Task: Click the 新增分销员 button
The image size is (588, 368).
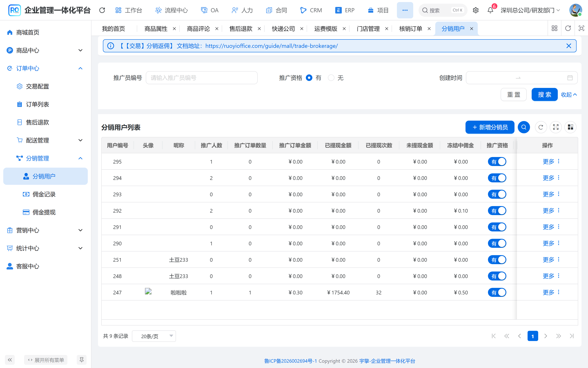Action: click(x=490, y=127)
